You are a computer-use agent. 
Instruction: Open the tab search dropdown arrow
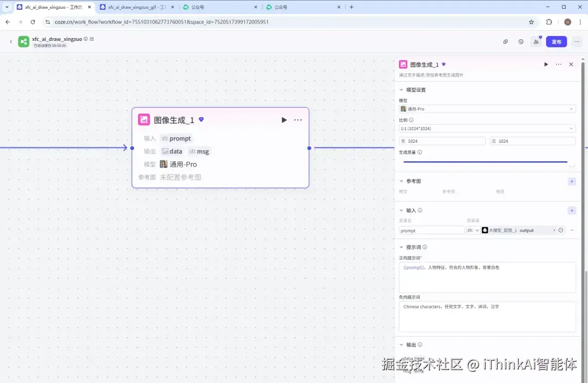pos(7,7)
